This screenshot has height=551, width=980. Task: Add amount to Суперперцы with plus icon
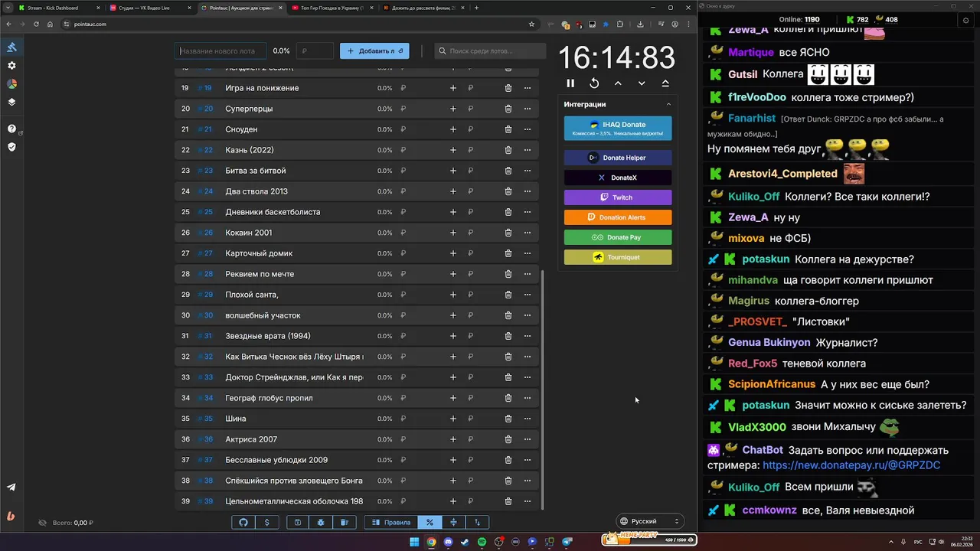tap(453, 109)
